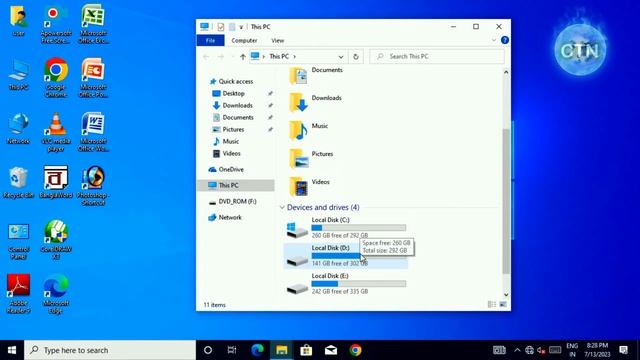Select Music in navigation pane

[x=226, y=141]
